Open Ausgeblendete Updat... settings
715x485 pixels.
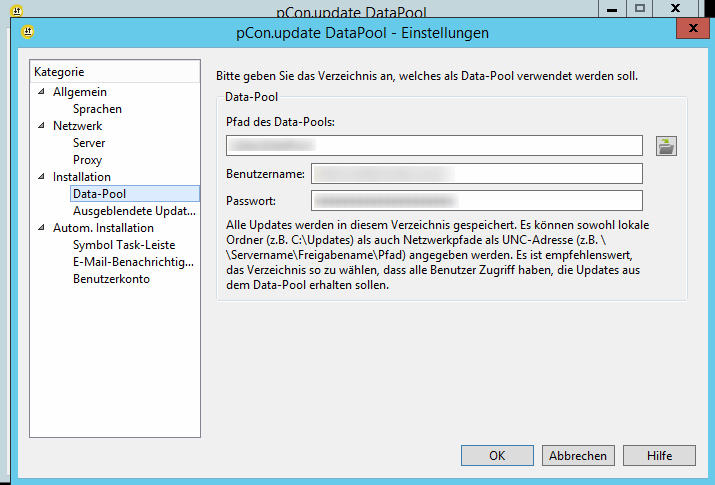point(134,211)
